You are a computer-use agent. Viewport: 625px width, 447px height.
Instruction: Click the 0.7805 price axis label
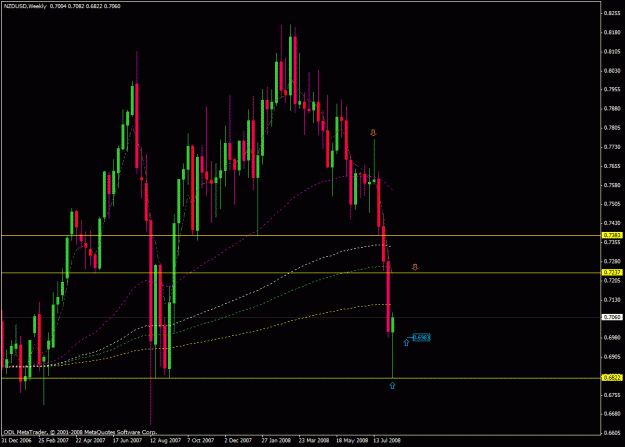(612, 128)
